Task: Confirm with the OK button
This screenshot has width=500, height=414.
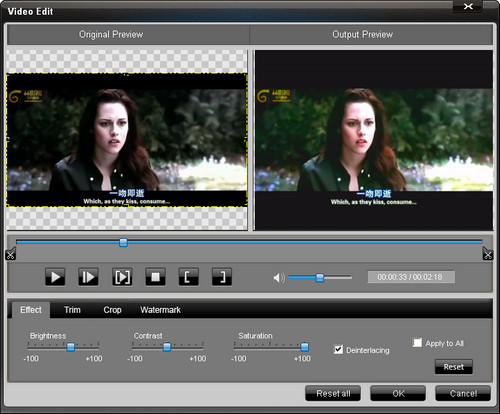Action: pyautogui.click(x=398, y=393)
